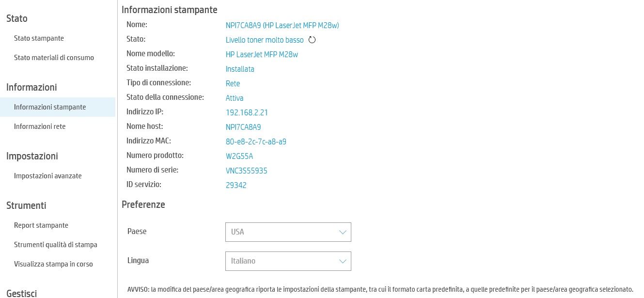This screenshot has width=644, height=298.
Task: Open Strumenti qualità di stampa
Action: pyautogui.click(x=56, y=245)
